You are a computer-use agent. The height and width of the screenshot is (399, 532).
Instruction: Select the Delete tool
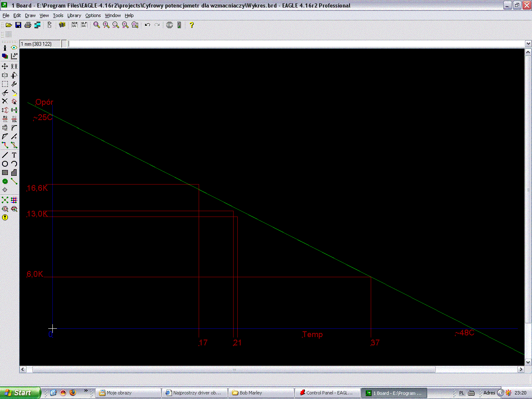click(x=5, y=101)
